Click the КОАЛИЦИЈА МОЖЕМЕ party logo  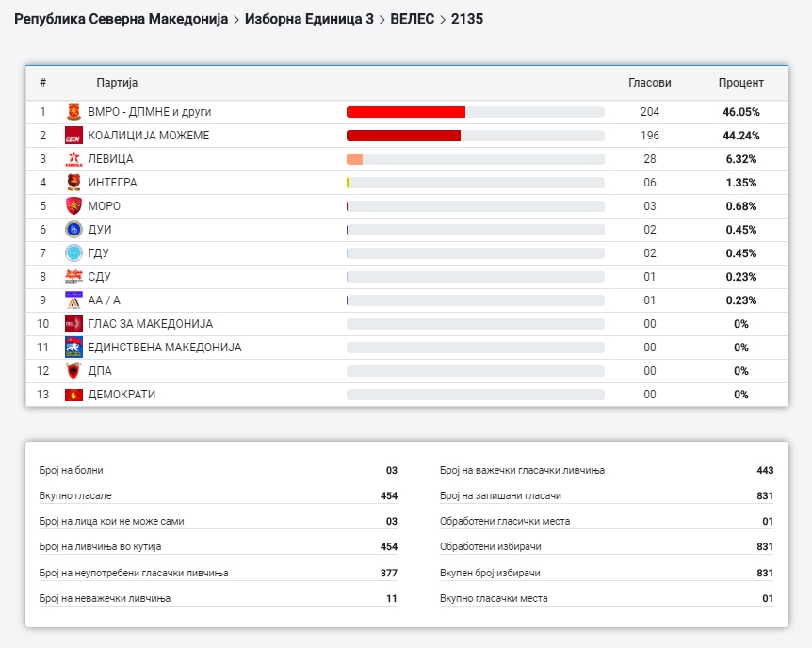pyautogui.click(x=73, y=136)
